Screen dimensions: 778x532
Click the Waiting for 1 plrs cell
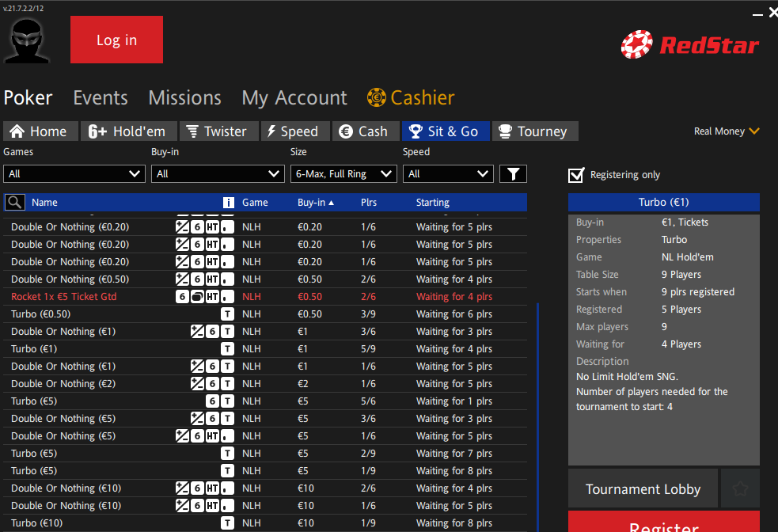tap(454, 401)
